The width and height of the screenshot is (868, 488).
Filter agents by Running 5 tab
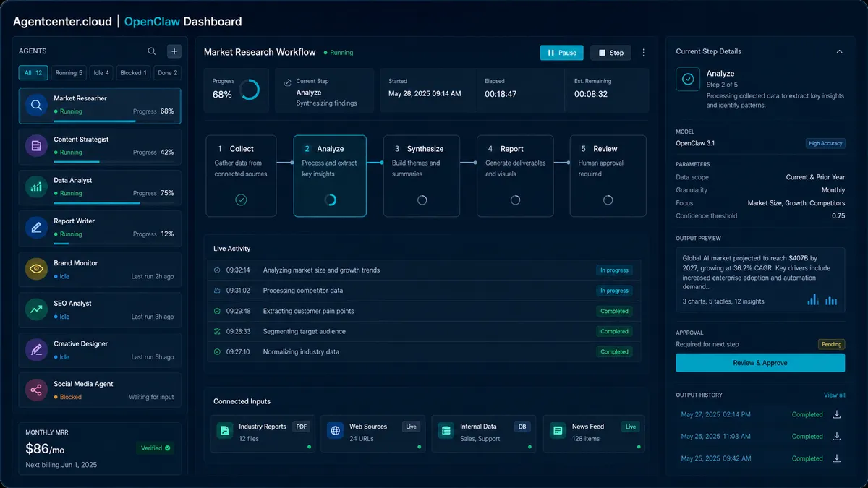69,72
